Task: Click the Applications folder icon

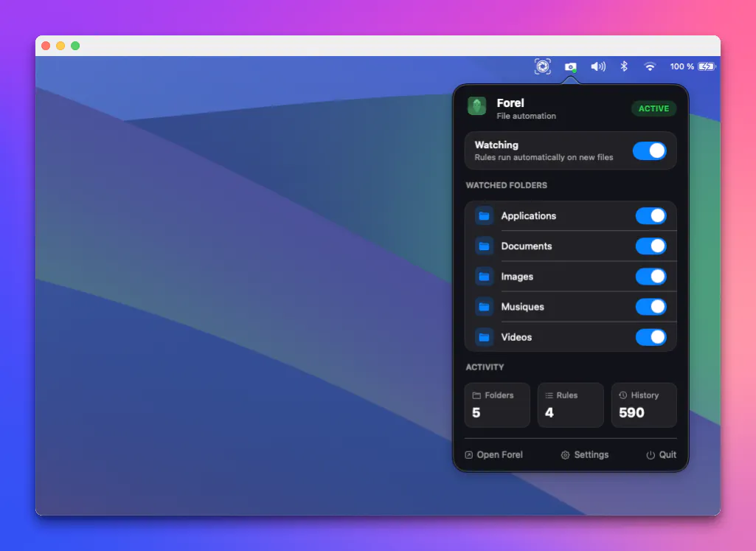Action: [x=484, y=216]
